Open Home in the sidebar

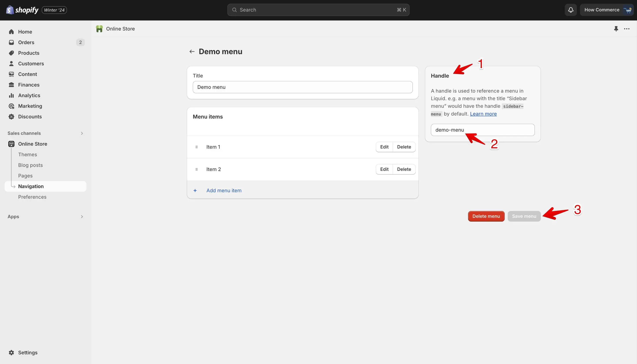coord(46,32)
